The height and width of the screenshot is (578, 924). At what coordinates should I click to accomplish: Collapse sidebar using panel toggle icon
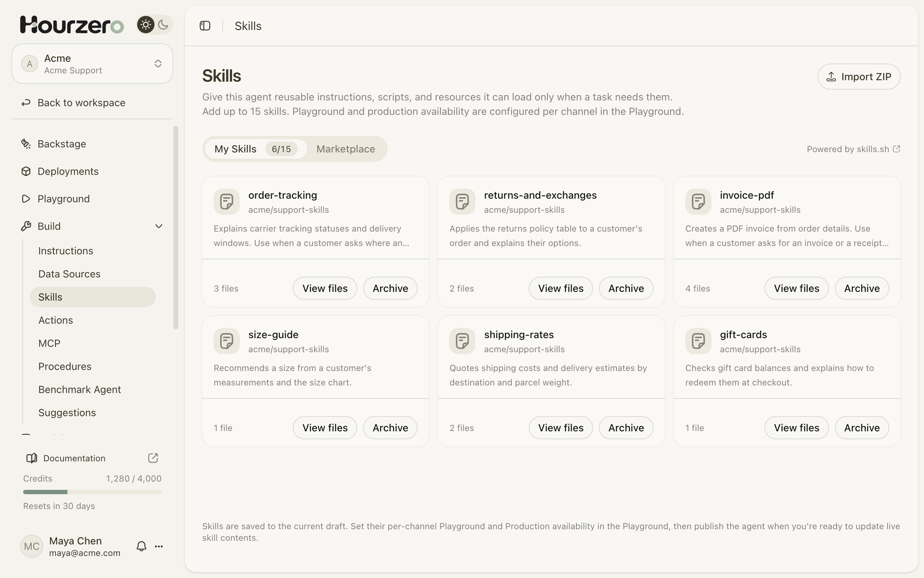(x=205, y=26)
